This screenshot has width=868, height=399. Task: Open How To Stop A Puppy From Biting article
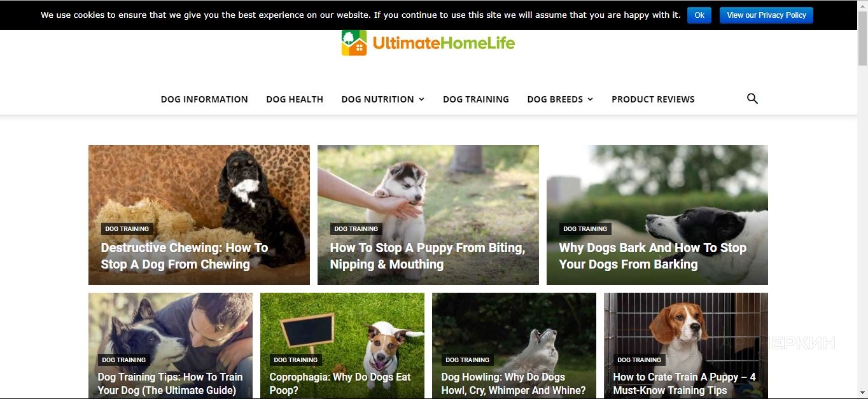click(x=428, y=256)
